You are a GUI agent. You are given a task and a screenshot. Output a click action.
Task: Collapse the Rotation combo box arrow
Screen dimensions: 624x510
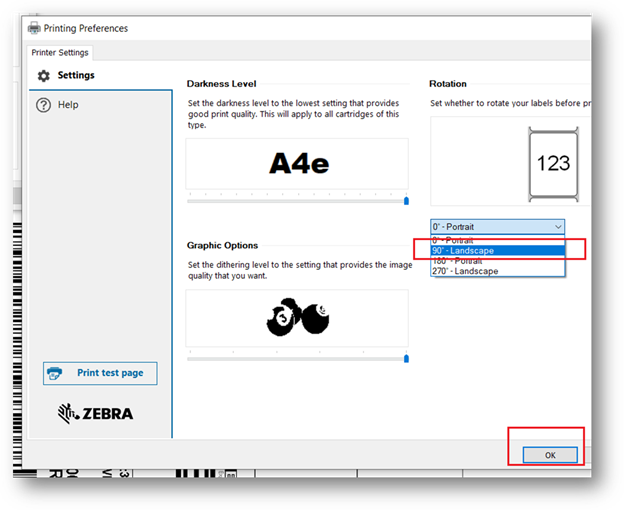[x=557, y=227]
